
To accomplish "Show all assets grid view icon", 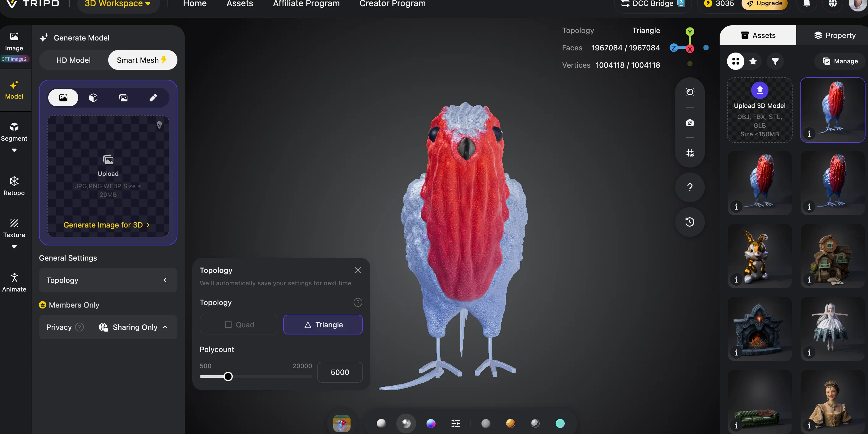I will tap(736, 61).
